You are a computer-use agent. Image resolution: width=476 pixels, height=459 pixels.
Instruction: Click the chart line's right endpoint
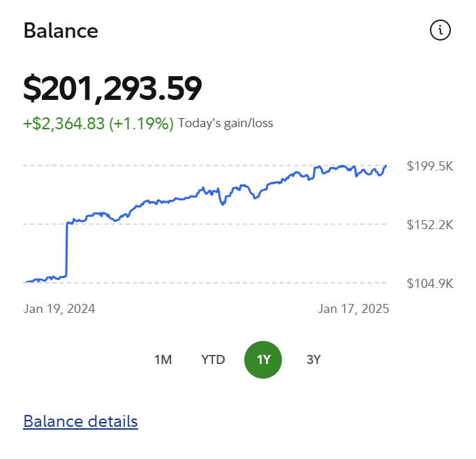[386, 166]
